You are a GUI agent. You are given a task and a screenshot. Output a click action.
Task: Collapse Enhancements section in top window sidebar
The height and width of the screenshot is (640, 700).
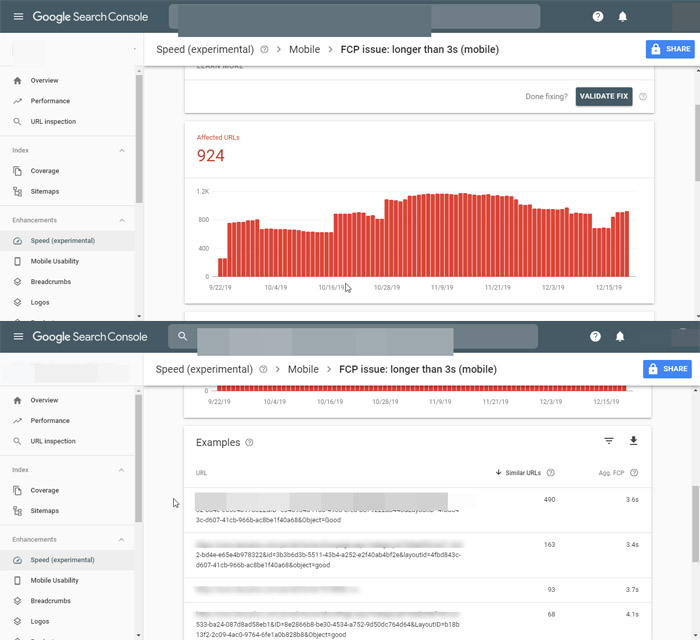[x=122, y=220]
